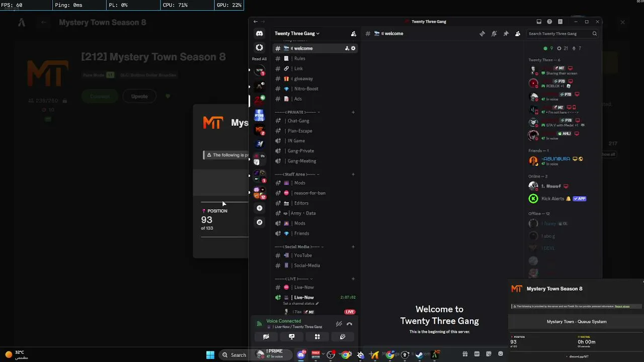Screen dimensions: 644x362
Task: Click invite people icon beside server name
Action: click(x=353, y=34)
